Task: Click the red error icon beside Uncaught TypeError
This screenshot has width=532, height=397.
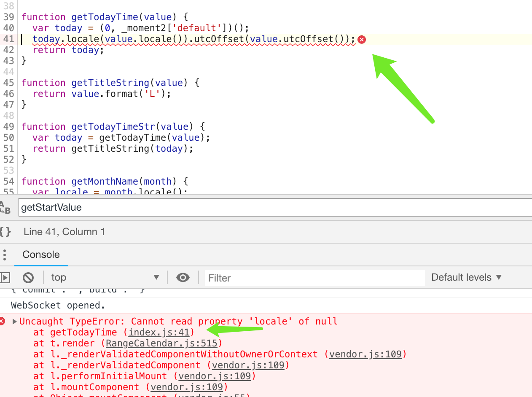Action: 3,321
